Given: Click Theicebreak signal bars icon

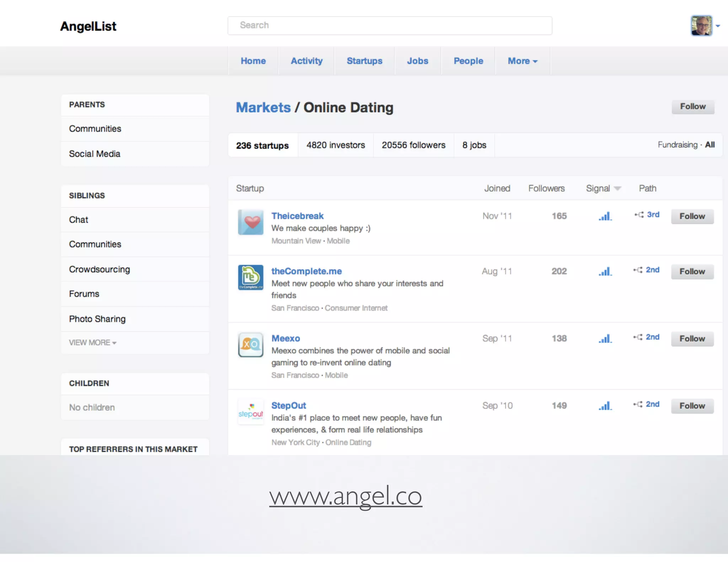Looking at the screenshot, I should coord(605,216).
